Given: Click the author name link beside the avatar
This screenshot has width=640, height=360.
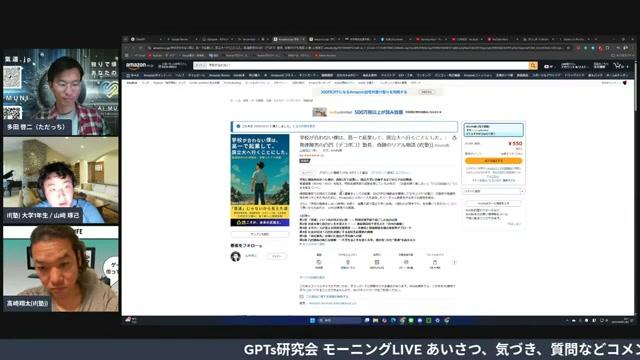Looking at the screenshot, I should (x=250, y=256).
